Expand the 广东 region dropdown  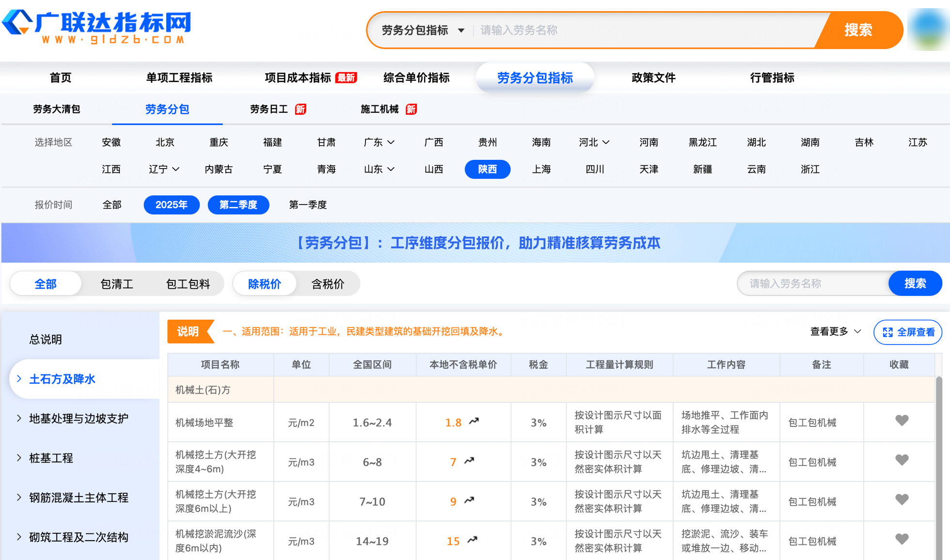tap(379, 142)
